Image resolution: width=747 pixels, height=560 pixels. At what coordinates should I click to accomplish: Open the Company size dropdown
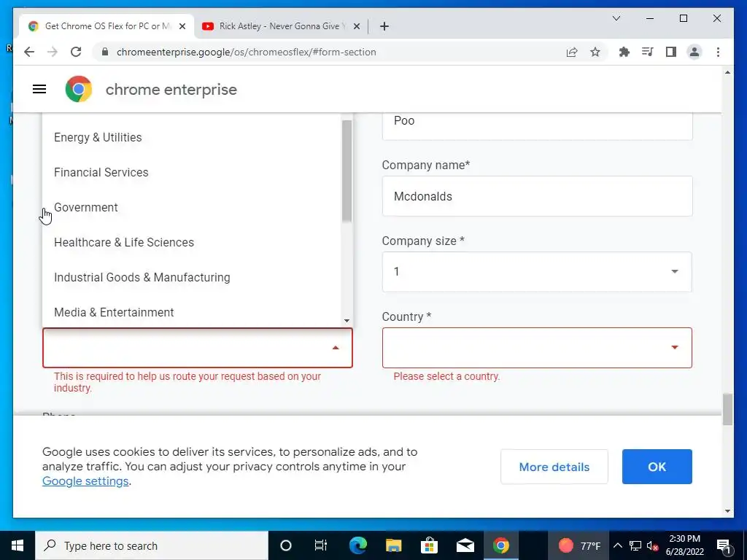point(537,271)
